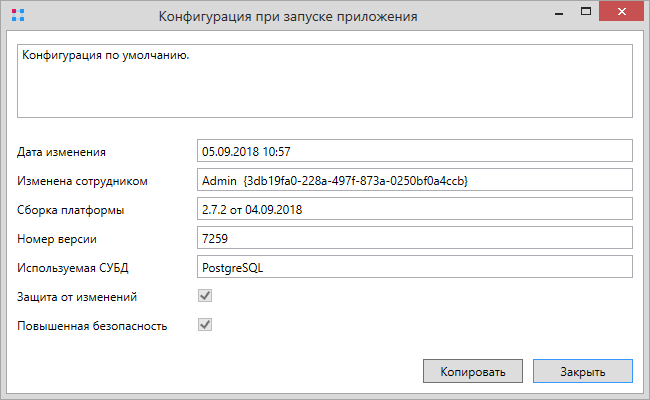Minimize the configuration window
The width and height of the screenshot is (650, 400).
pyautogui.click(x=559, y=12)
